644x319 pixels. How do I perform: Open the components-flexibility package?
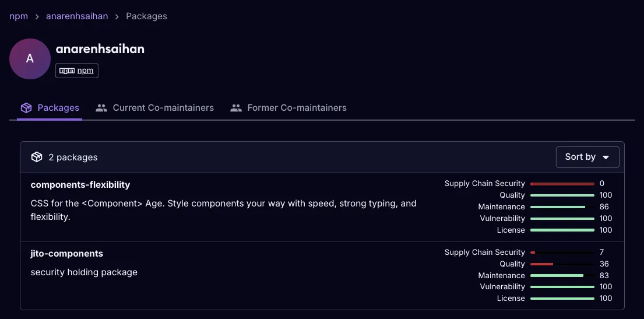coord(80,185)
